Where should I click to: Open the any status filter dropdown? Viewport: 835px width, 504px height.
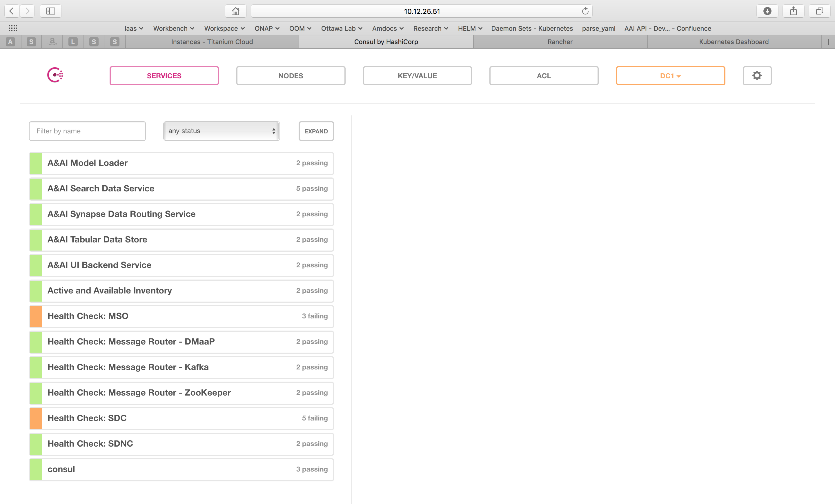point(221,131)
